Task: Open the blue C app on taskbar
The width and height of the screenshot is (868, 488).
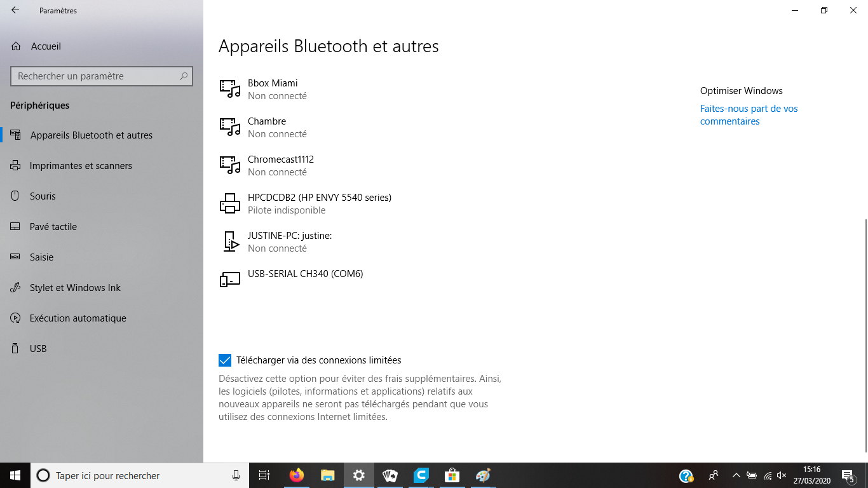Action: (421, 475)
